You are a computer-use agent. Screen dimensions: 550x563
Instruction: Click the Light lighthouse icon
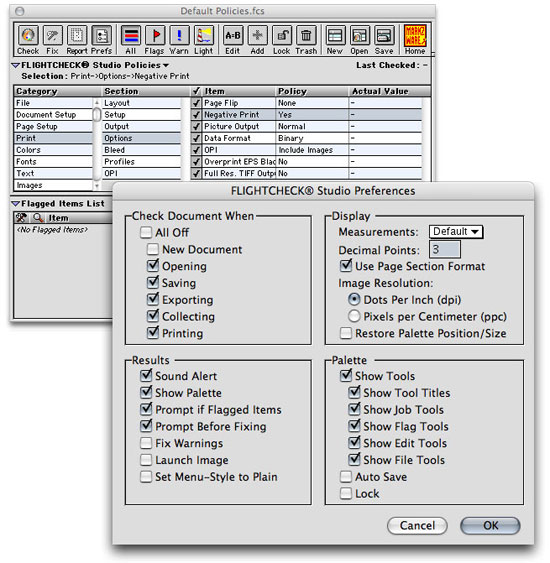(204, 36)
